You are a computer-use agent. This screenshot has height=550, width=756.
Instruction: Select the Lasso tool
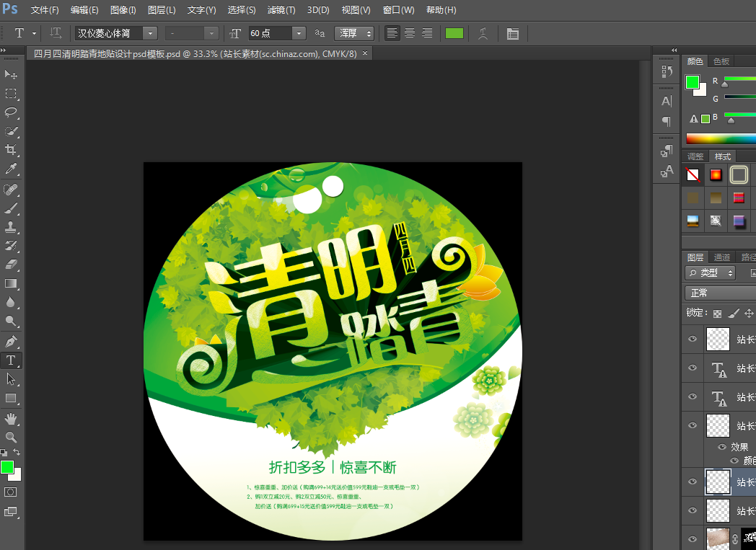click(x=11, y=112)
